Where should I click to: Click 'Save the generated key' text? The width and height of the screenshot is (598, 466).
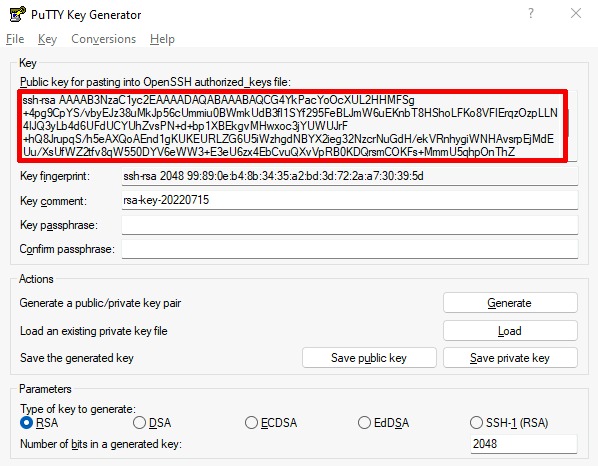(77, 358)
